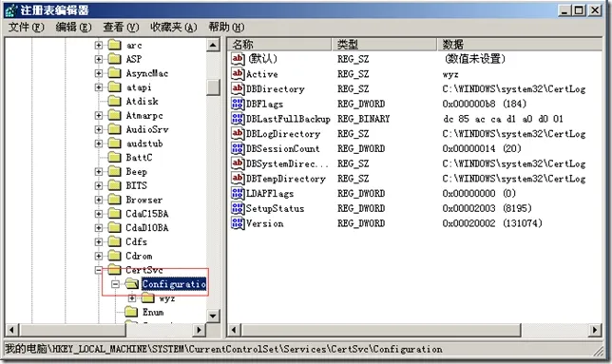Expand the audstub tree node
612x364 pixels.
point(99,144)
